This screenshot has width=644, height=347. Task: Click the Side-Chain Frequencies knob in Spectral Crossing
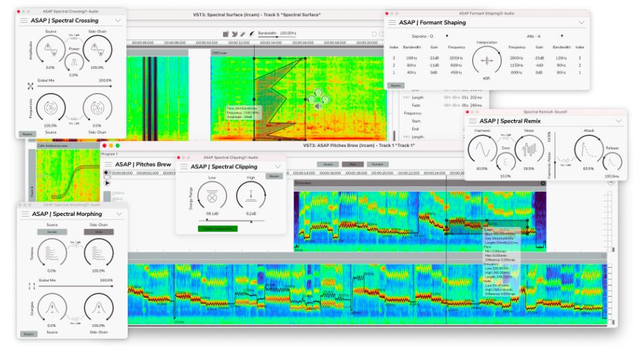97,108
